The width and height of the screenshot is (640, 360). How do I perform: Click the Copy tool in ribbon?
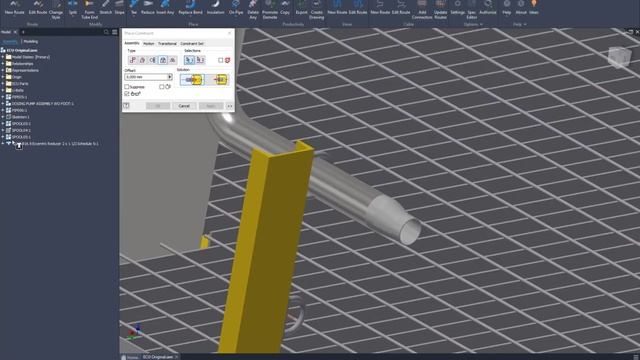click(285, 7)
